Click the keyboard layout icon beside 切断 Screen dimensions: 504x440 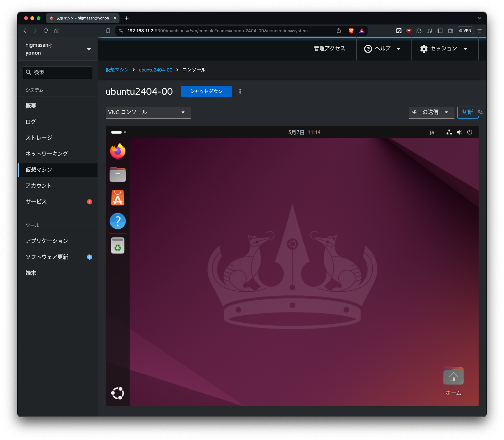pos(480,112)
